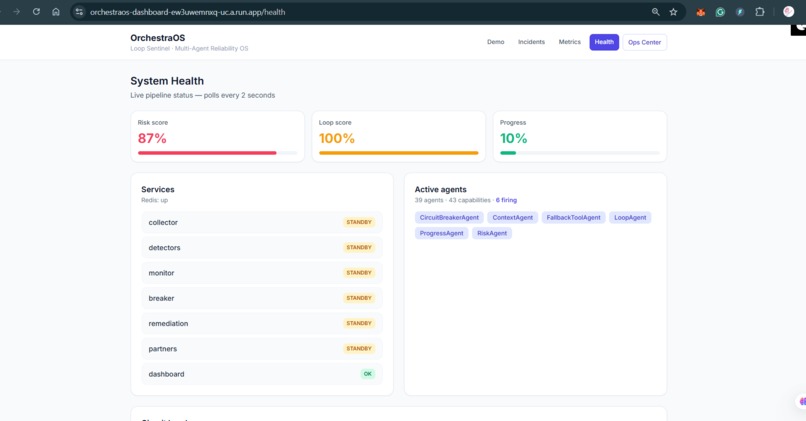This screenshot has width=806, height=421.
Task: Click the 87% risk score value
Action: [x=152, y=138]
